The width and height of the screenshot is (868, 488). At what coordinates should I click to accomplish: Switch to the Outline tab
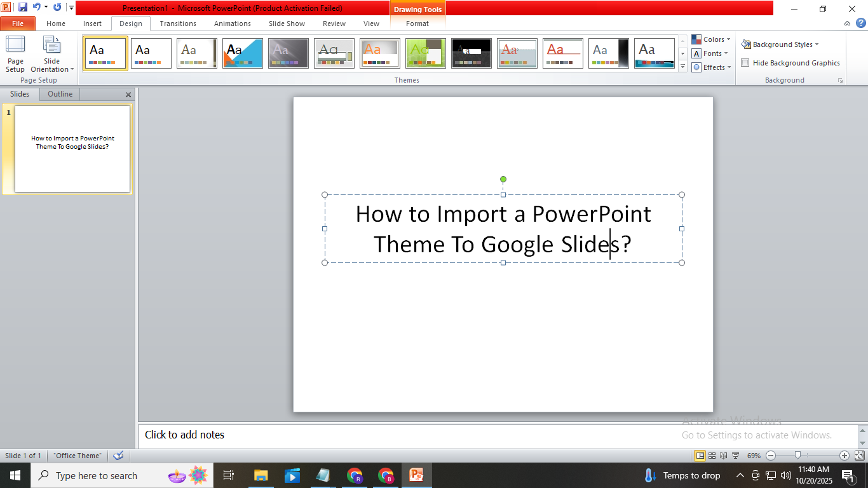point(60,94)
